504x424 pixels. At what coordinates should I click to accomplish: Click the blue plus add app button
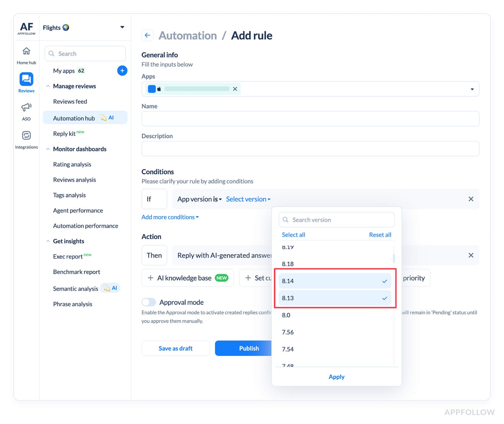coord(122,70)
